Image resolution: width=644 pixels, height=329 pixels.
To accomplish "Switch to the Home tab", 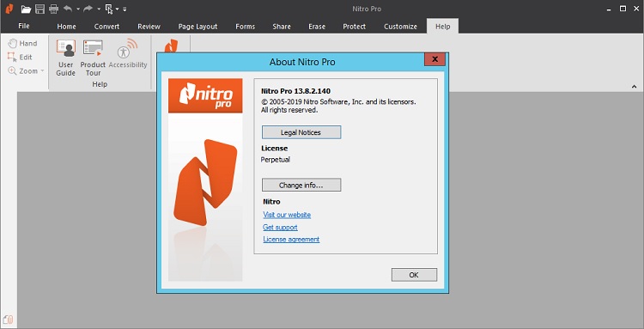I will pos(66,27).
